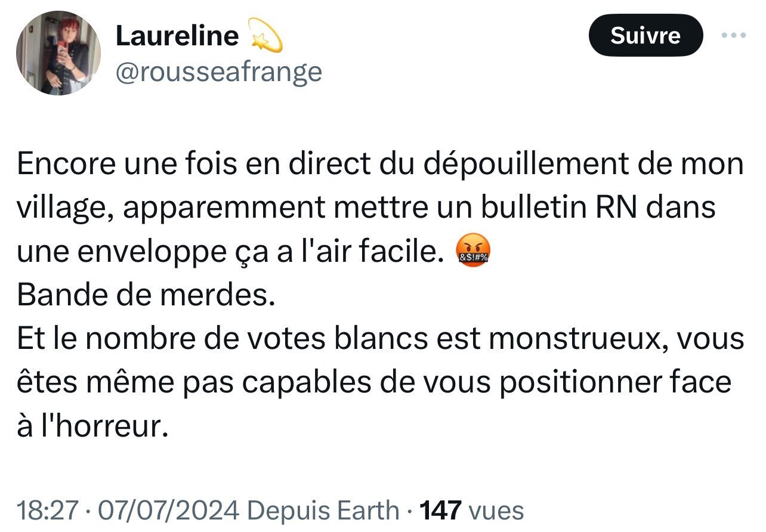Open the three-dot more options menu

click(x=733, y=35)
